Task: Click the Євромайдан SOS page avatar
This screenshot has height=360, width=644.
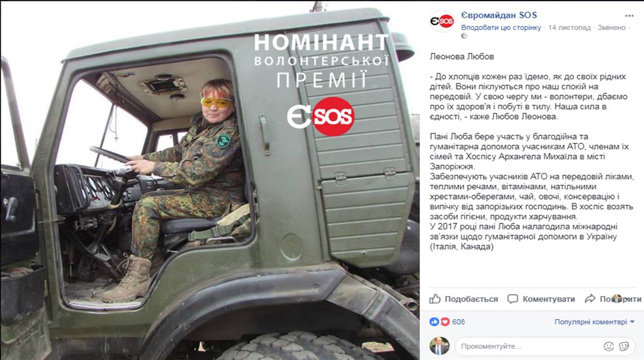Action: click(442, 21)
